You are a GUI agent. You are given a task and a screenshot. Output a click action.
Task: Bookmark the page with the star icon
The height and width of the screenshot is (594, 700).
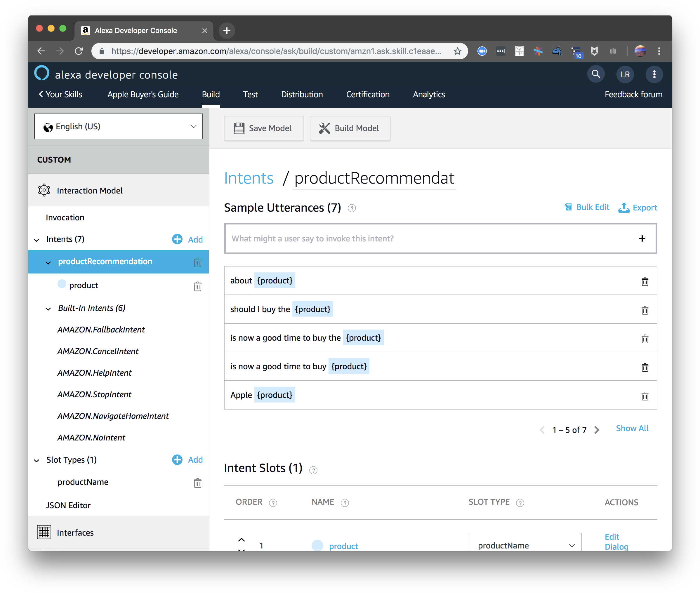click(457, 51)
